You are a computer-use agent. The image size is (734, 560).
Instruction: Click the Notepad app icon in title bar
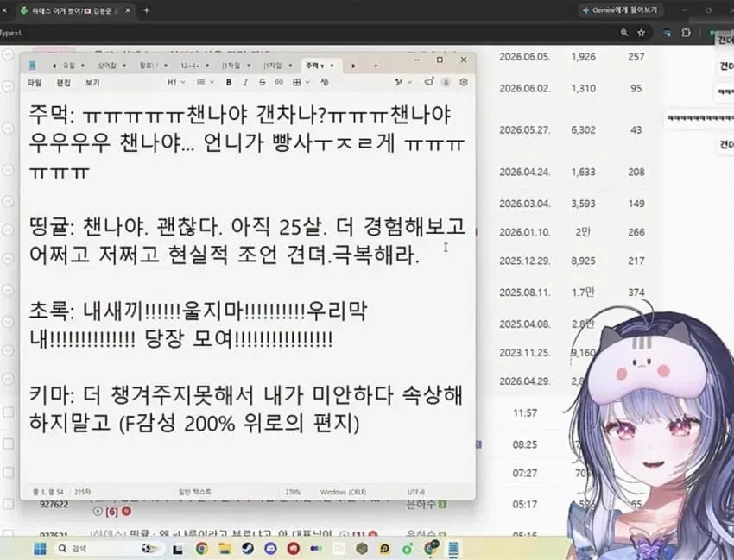pos(32,65)
